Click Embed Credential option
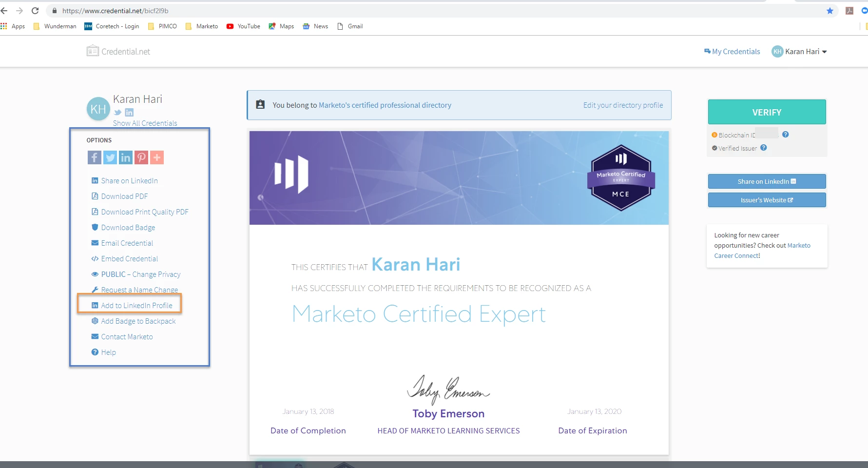This screenshot has width=868, height=468. (125, 259)
